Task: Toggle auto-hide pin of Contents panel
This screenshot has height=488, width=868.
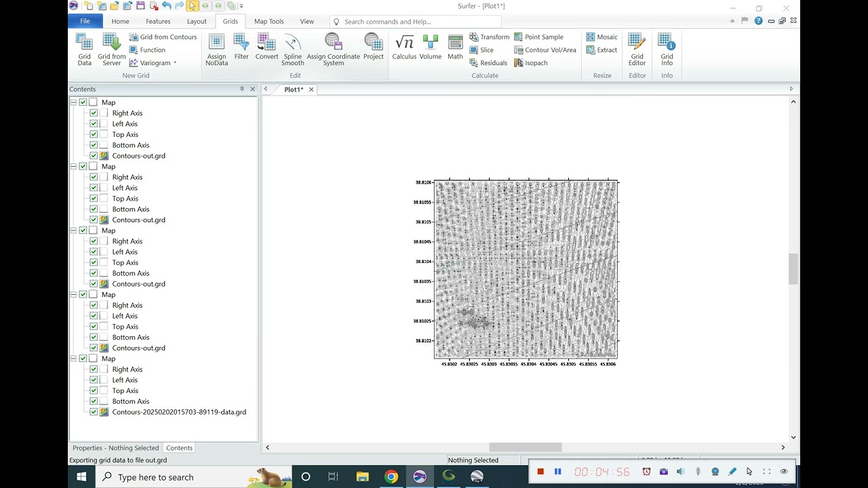Action: pyautogui.click(x=241, y=89)
